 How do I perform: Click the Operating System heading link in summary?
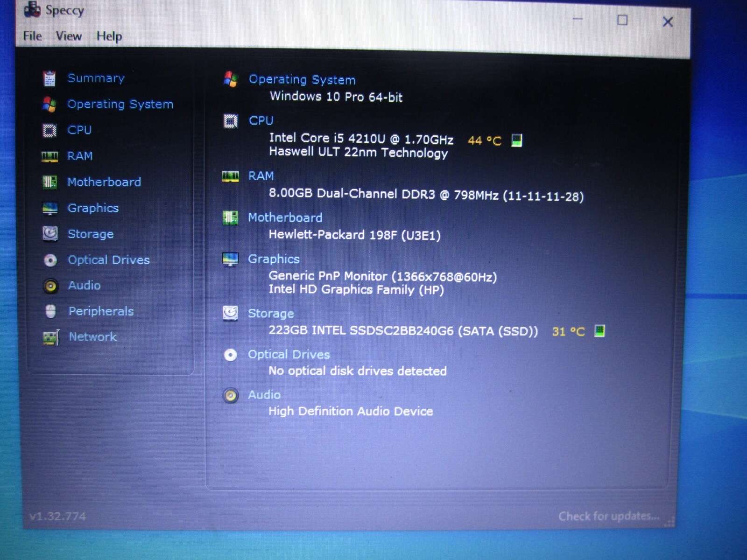302,80
